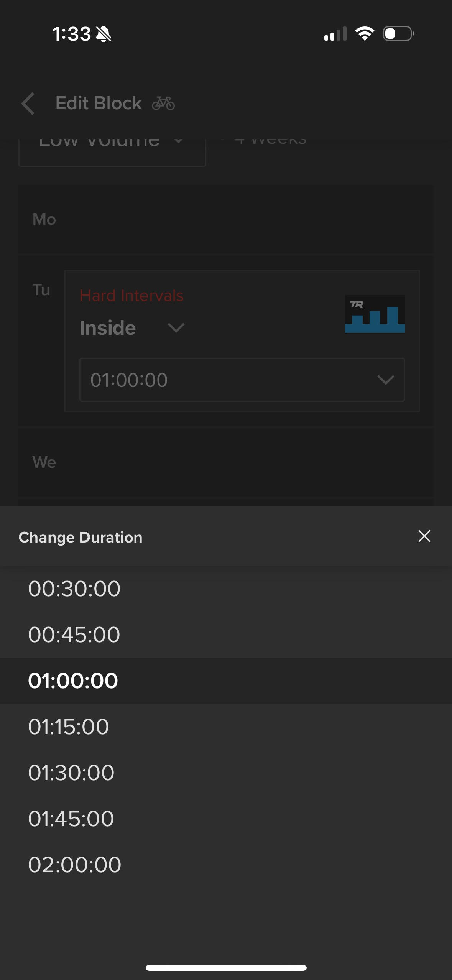Tap the bicycle icon next to Edit Block
Image resolution: width=452 pixels, height=980 pixels.
(x=163, y=103)
